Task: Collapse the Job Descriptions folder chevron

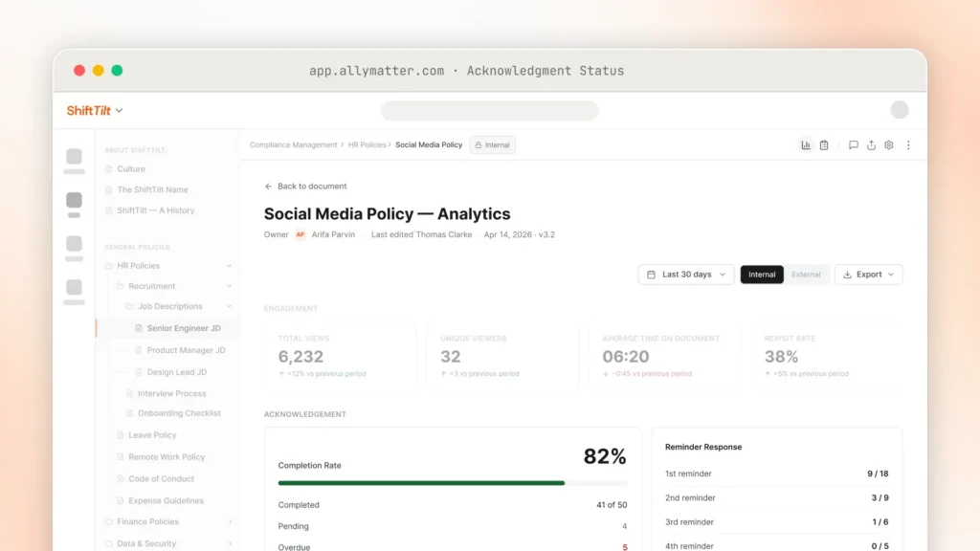Action: [229, 307]
